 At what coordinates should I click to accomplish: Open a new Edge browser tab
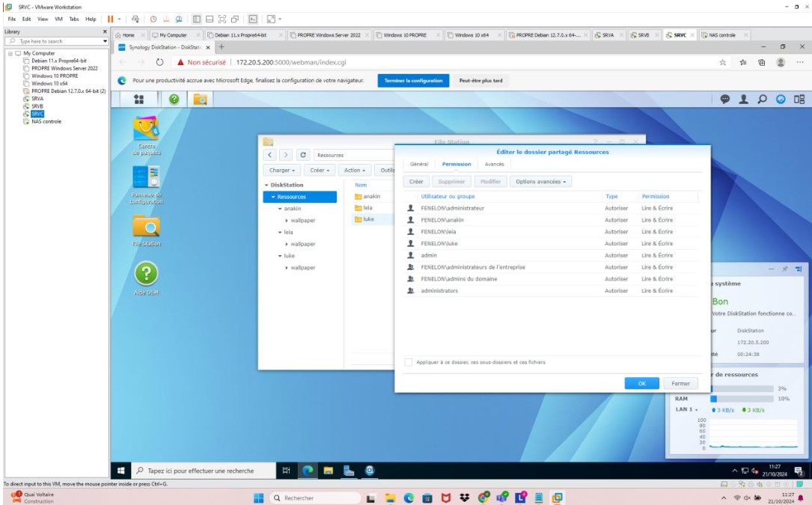(222, 47)
